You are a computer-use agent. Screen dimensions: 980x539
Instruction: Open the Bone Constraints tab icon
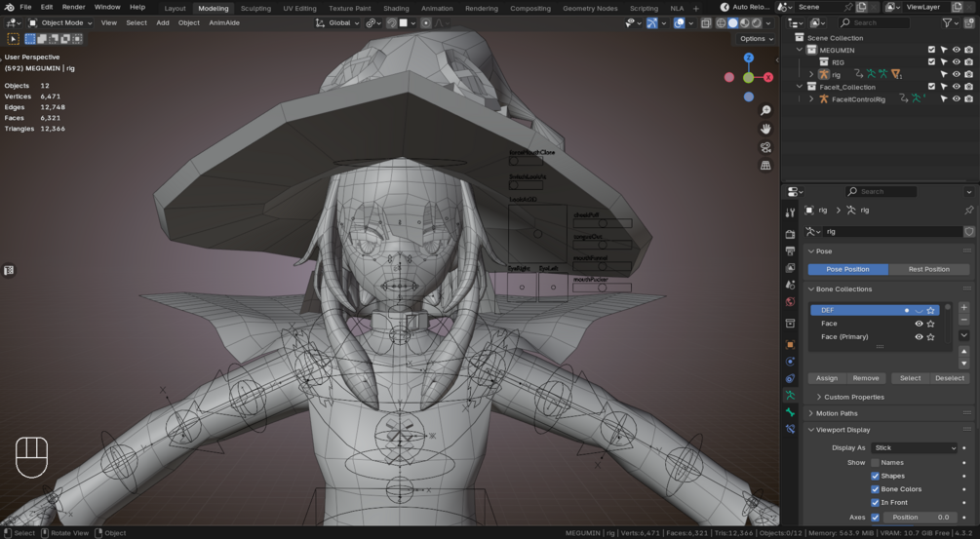(x=790, y=429)
